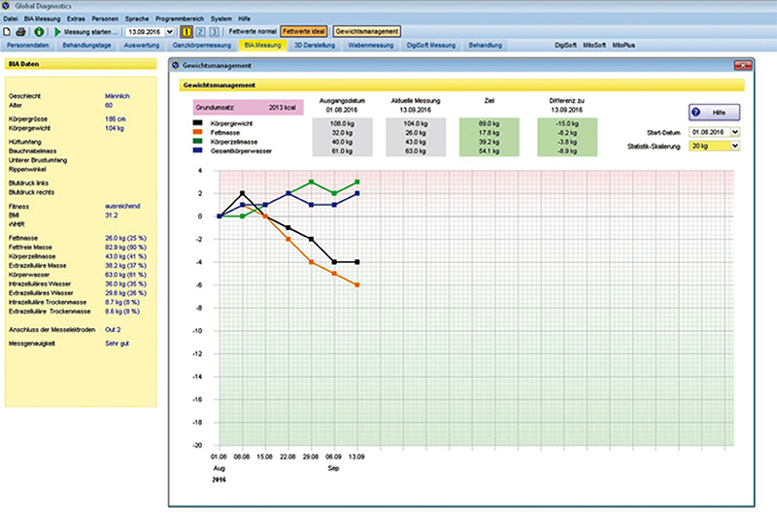Screen dimensions: 777x532
Task: Click the green info icon in toolbar
Action: tap(39, 32)
